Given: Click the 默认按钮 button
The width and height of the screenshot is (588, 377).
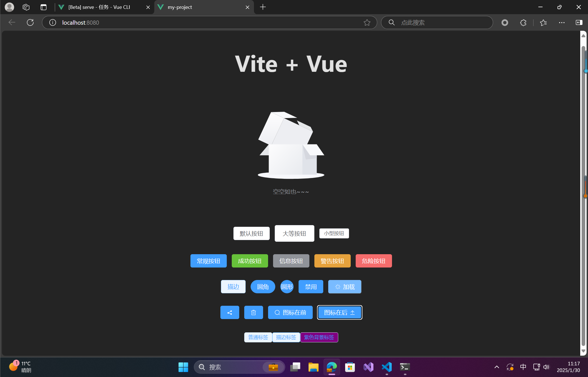Looking at the screenshot, I should click(x=251, y=233).
